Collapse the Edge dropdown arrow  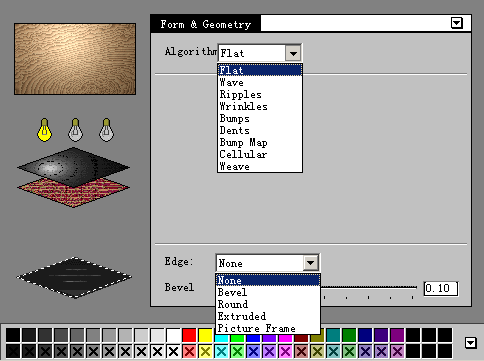pyautogui.click(x=311, y=263)
